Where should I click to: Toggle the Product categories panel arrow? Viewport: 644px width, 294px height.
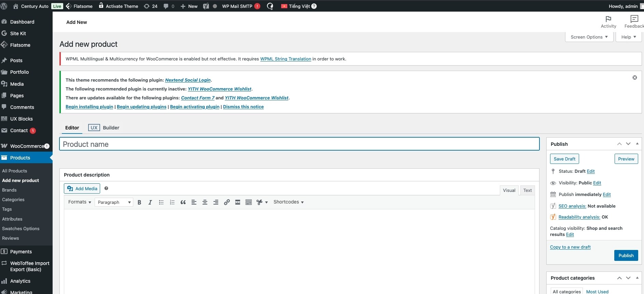[637, 278]
